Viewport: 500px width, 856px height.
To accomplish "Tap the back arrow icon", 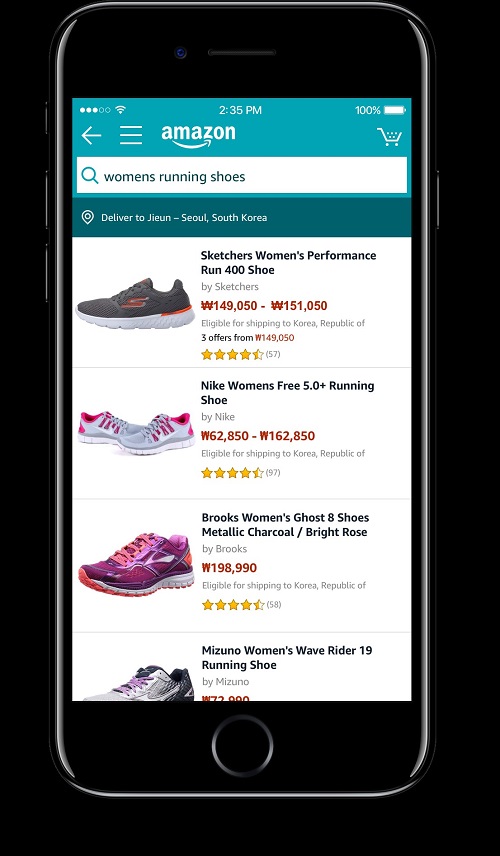I will coord(91,135).
